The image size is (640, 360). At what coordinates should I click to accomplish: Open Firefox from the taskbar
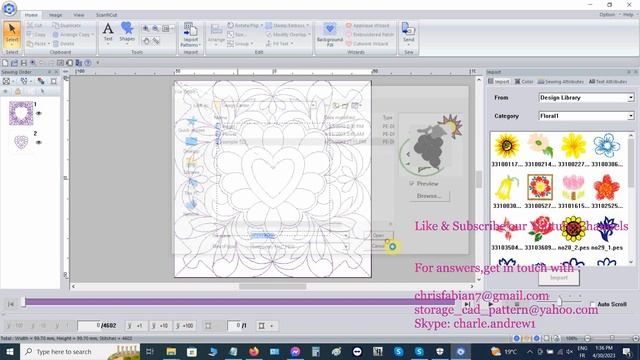coord(254,351)
